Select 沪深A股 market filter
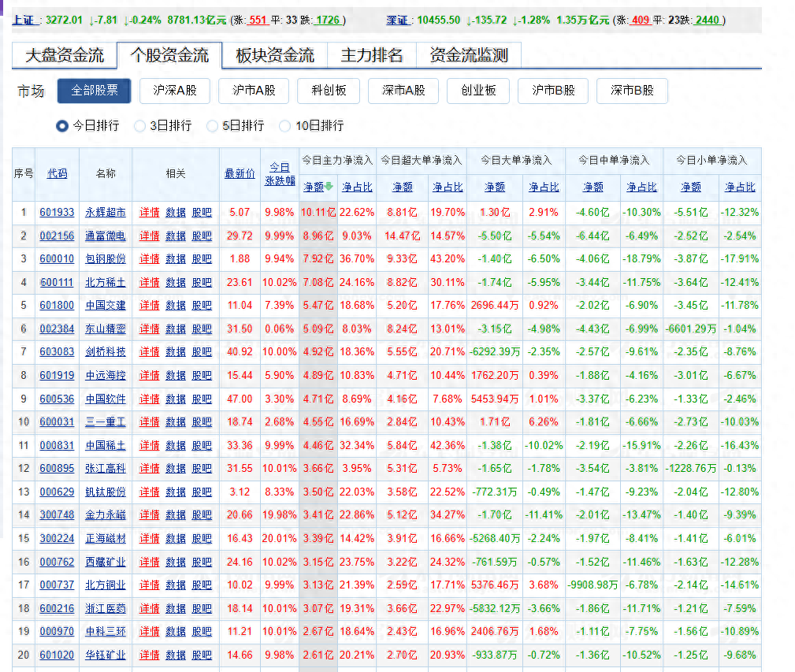Screen dimensions: 795x672 [175, 91]
